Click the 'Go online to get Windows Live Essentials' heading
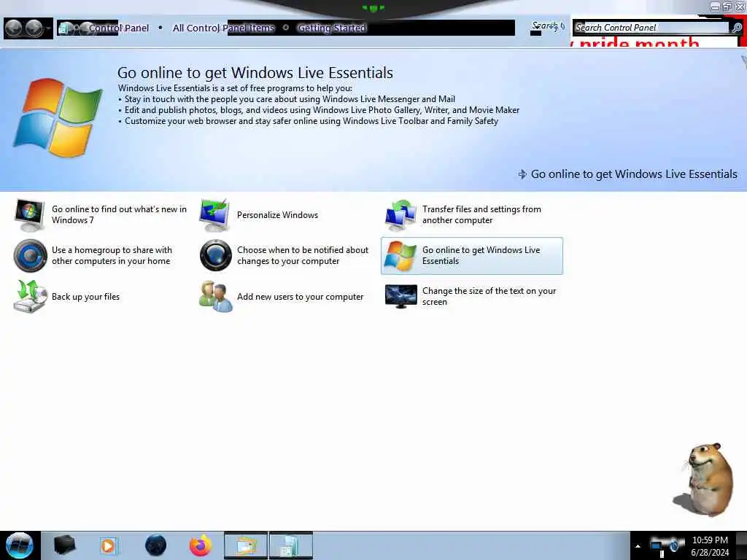The image size is (747, 560). click(x=255, y=72)
